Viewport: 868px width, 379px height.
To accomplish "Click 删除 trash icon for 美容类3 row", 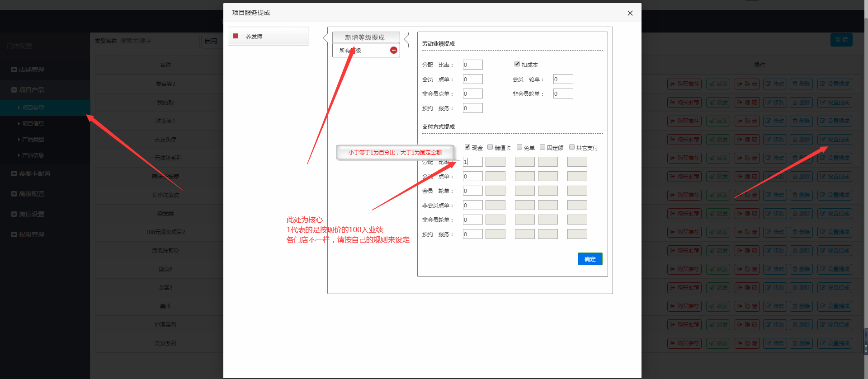I will (x=801, y=84).
